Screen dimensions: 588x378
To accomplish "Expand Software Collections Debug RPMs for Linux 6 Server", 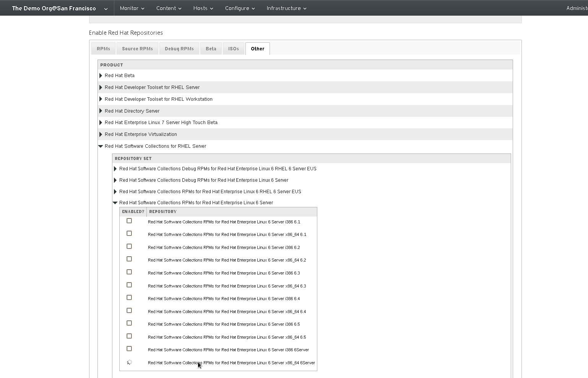I will click(x=115, y=180).
